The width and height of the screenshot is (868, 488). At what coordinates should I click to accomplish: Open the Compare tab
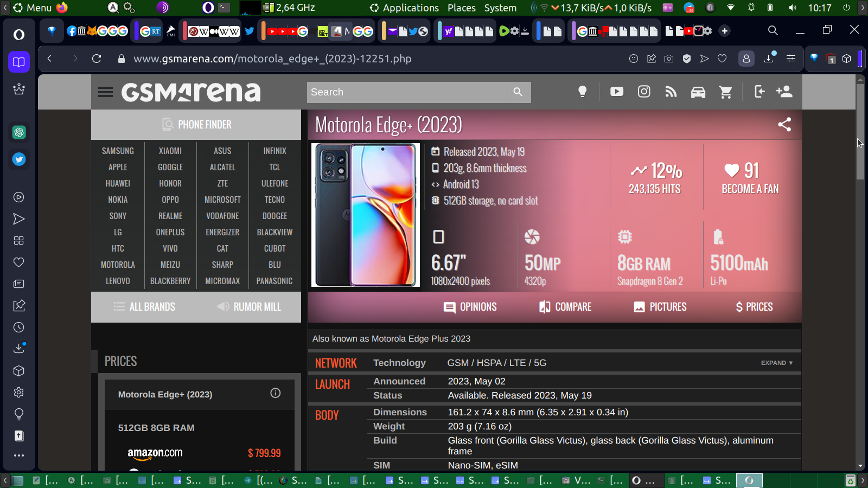565,307
